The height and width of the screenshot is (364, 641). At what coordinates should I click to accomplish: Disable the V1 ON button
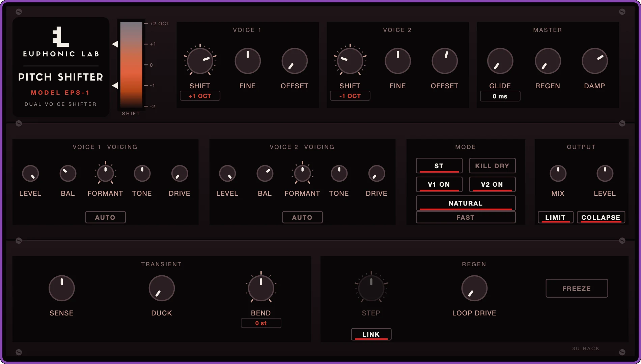pos(439,184)
